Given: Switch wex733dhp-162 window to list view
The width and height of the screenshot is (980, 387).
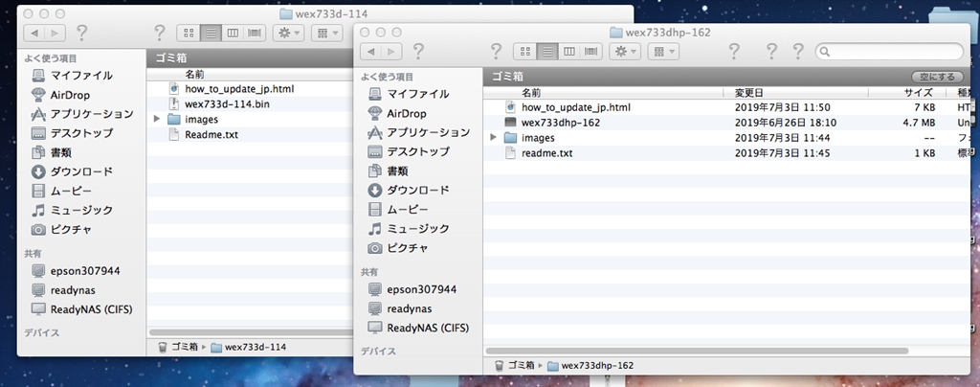Looking at the screenshot, I should point(547,52).
